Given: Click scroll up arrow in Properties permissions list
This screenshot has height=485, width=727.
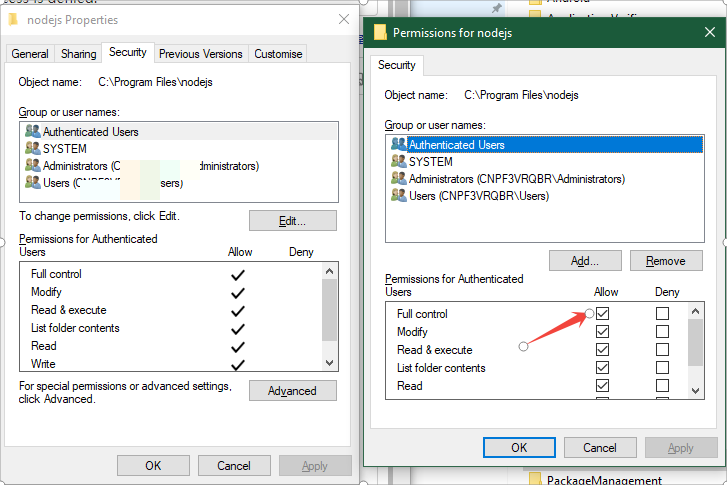Looking at the screenshot, I should 330,271.
